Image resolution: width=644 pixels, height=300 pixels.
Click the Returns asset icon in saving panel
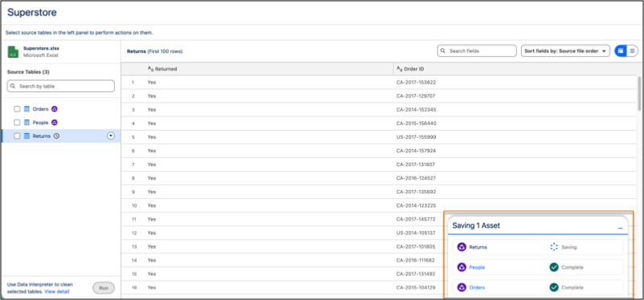[x=462, y=248]
